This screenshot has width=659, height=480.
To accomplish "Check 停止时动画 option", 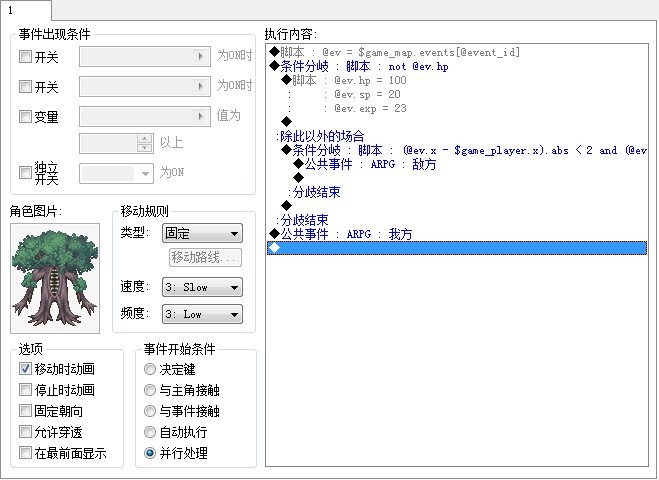I will [x=25, y=390].
